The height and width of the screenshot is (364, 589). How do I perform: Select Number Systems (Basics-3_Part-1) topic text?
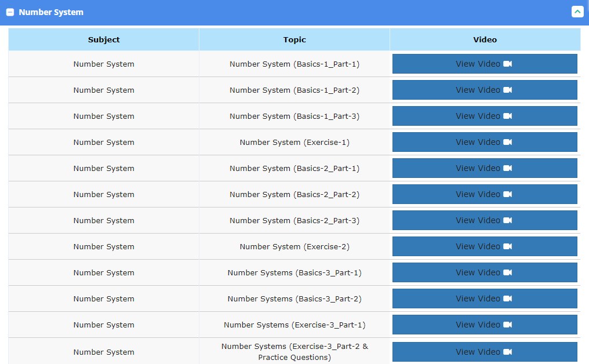[x=294, y=272]
